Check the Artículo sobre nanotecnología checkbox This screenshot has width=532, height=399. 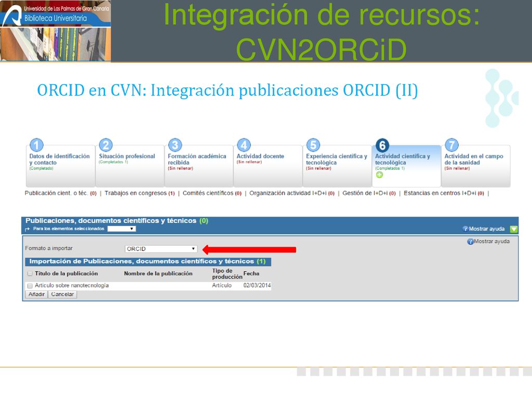click(x=30, y=286)
